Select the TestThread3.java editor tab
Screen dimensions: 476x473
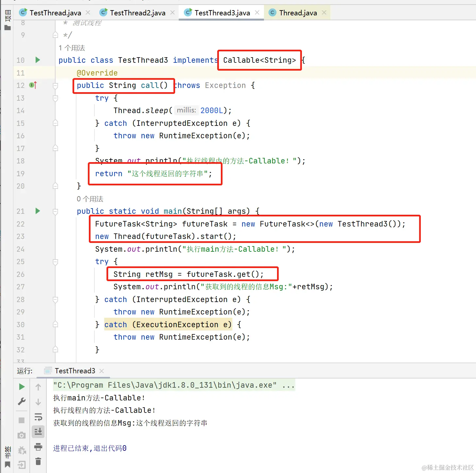tap(222, 13)
